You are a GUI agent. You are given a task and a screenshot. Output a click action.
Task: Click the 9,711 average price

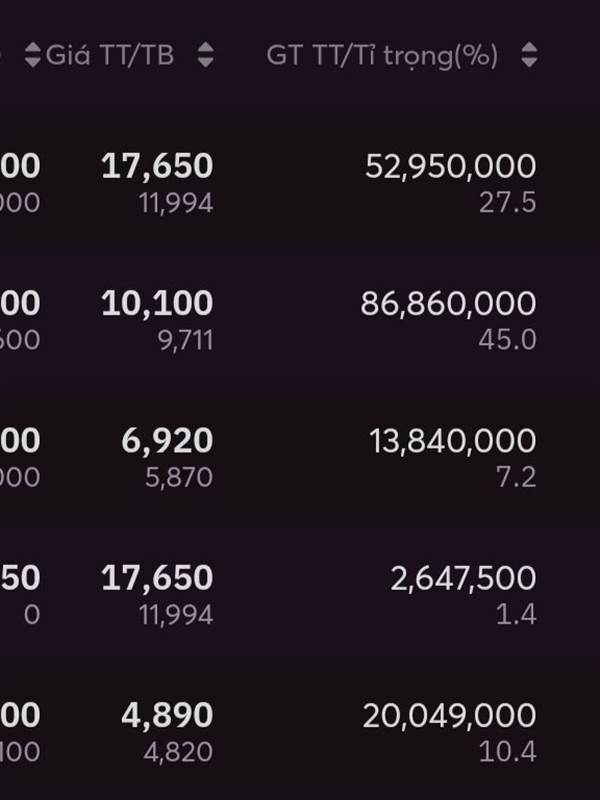(x=185, y=340)
